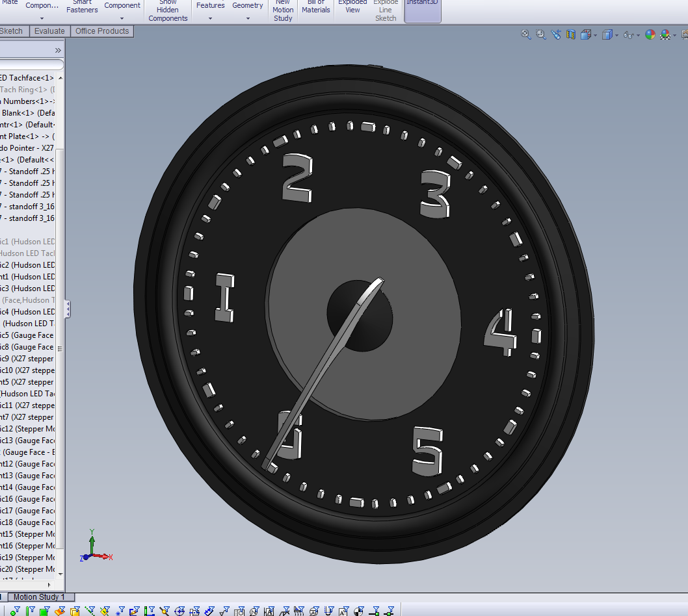This screenshot has width=688, height=616.
Task: Toggle Show Hidden Components
Action: click(168, 10)
